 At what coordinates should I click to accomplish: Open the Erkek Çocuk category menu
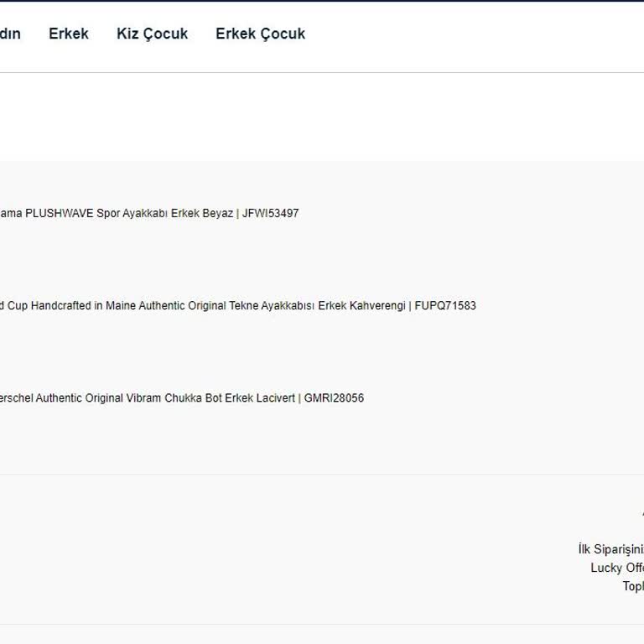[x=260, y=34]
